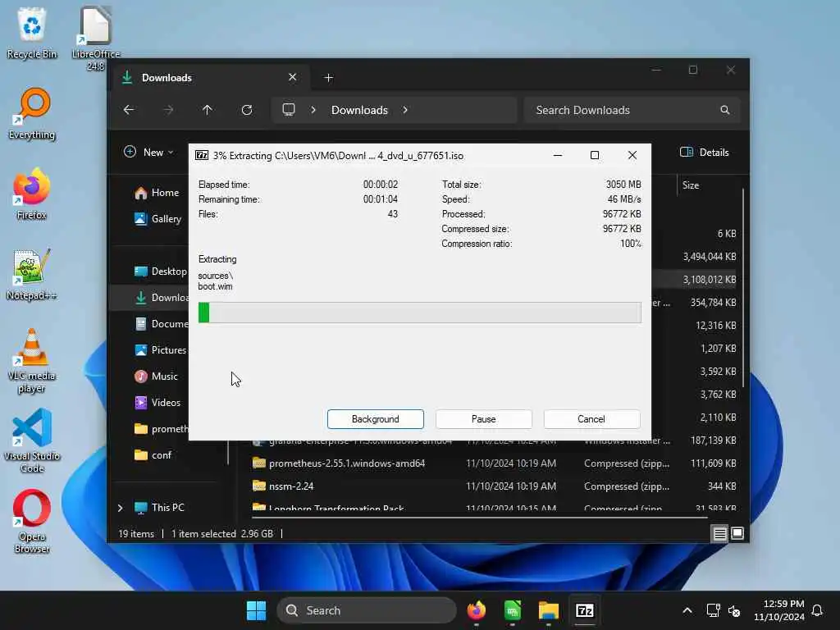The height and width of the screenshot is (630, 840).
Task: Select prometheus-2.55.1.windows-amd64 file
Action: click(347, 463)
